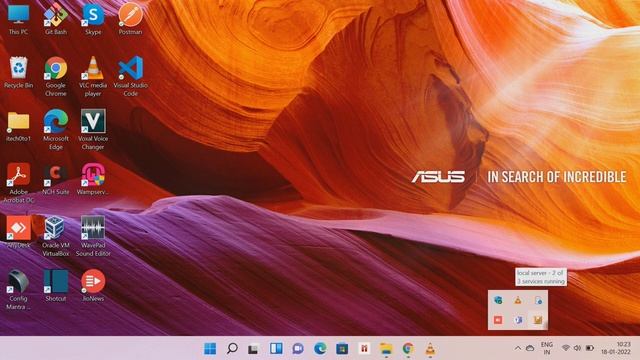Open Microsoft Store from taskbar
The height and width of the screenshot is (360, 640).
tap(342, 349)
